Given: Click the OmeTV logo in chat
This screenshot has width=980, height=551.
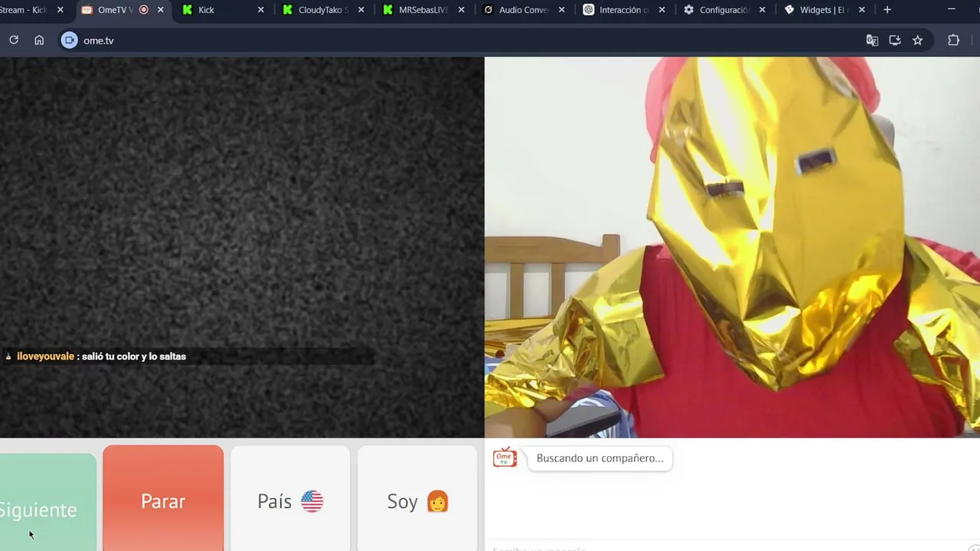Looking at the screenshot, I should click(x=505, y=458).
